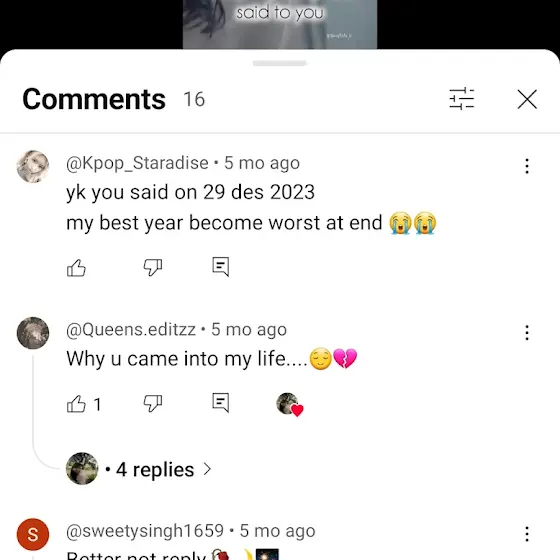Dislike the @Queens.editzz comment

153,404
